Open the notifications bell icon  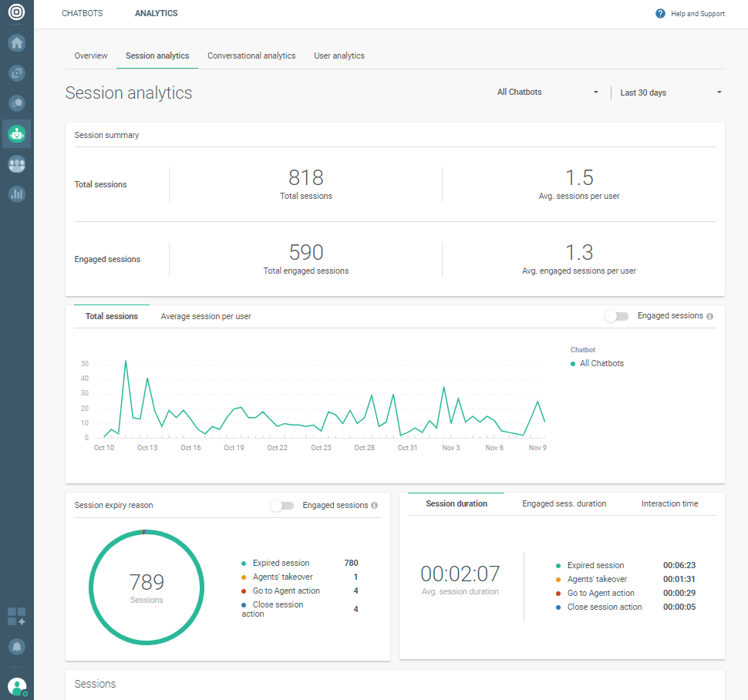[16, 646]
